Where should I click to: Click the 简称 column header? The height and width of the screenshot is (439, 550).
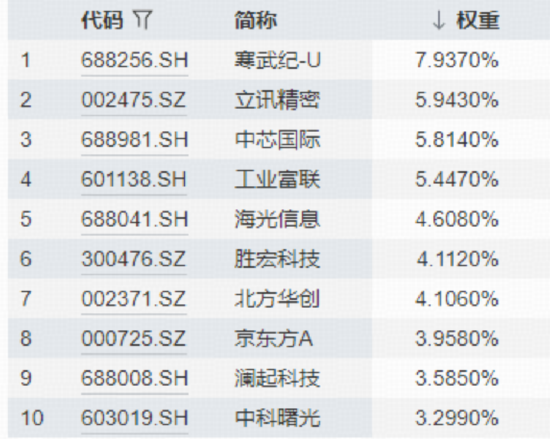[256, 20]
